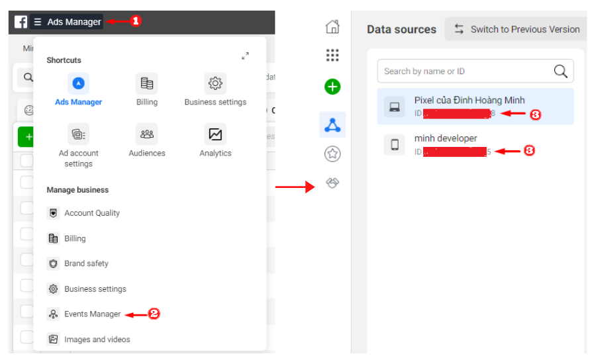Screen dimensions: 596x364
Task: Focus the Search by name or ID field
Action: coord(475,71)
